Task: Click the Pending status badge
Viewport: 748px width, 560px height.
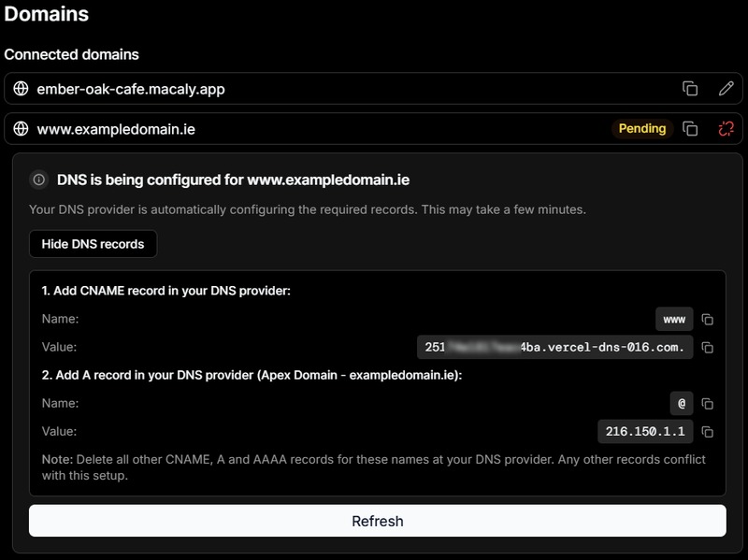Action: (x=642, y=129)
